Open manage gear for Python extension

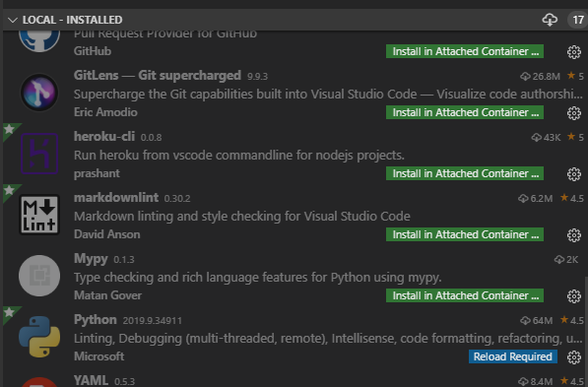point(574,357)
